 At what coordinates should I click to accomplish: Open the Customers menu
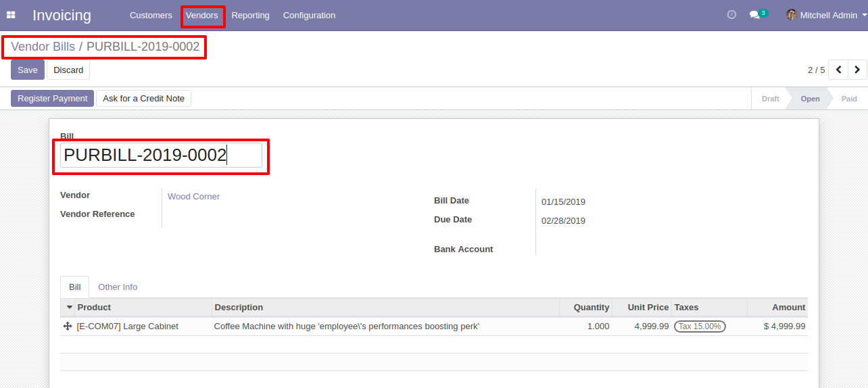click(x=151, y=15)
